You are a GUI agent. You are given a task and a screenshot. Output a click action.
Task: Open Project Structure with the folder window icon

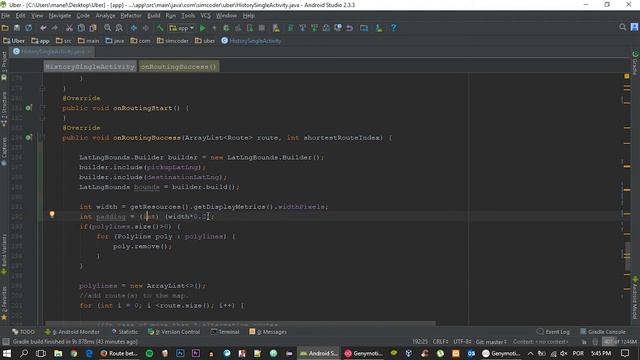click(364, 28)
